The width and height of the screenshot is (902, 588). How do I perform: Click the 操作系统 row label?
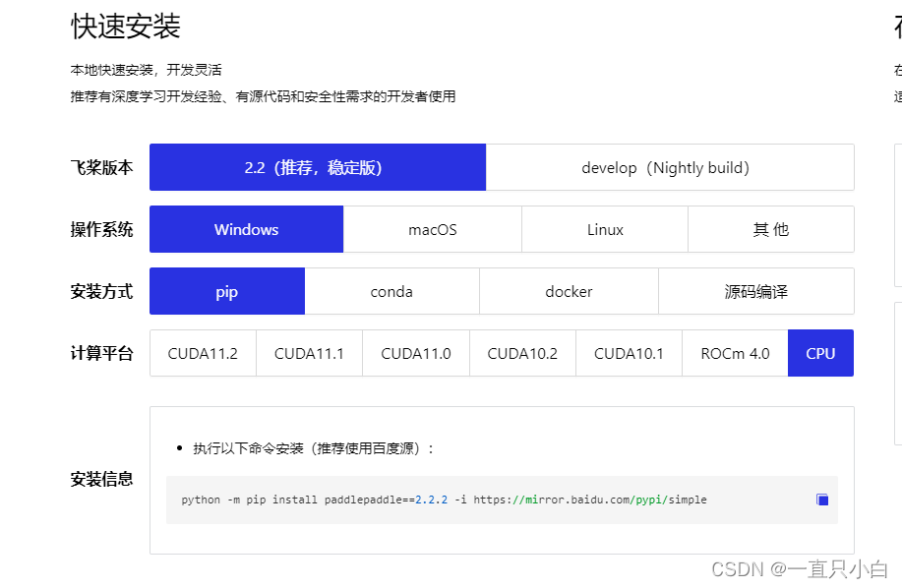[102, 229]
